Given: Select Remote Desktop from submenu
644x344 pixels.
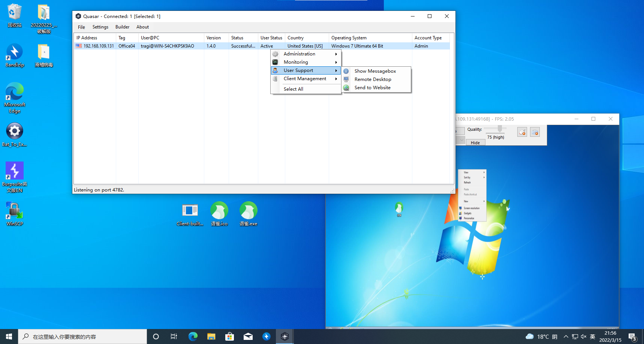Looking at the screenshot, I should point(373,79).
